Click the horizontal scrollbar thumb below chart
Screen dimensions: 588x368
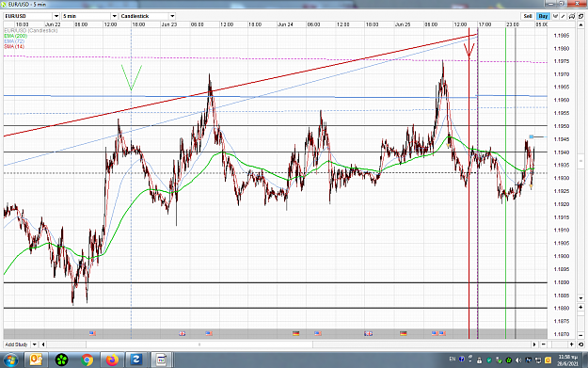point(199,344)
